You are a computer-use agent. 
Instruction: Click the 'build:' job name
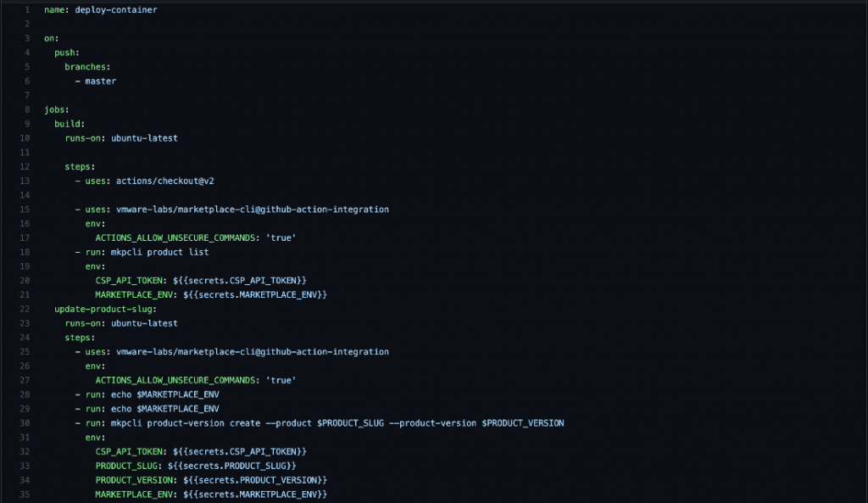[70, 124]
